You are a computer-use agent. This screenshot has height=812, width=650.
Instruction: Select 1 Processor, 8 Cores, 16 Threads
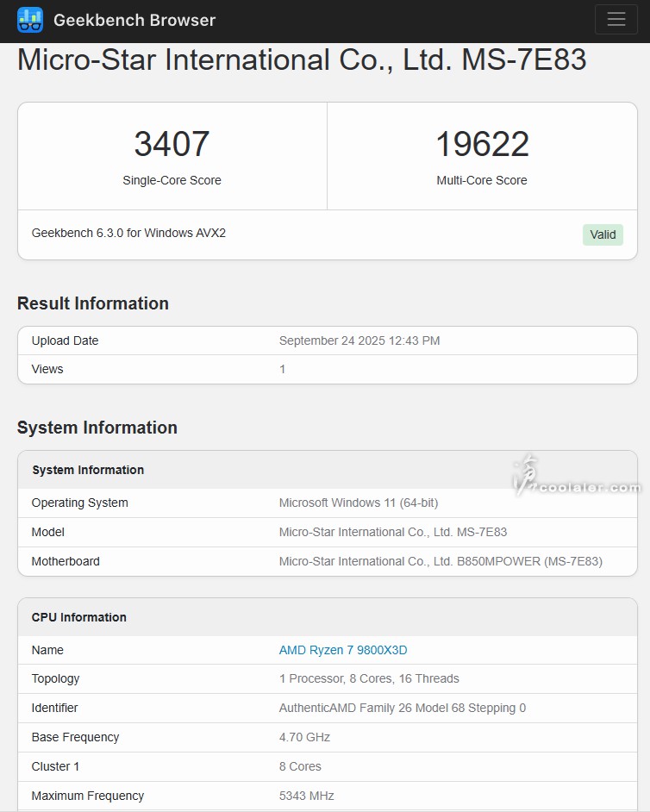[x=369, y=678]
